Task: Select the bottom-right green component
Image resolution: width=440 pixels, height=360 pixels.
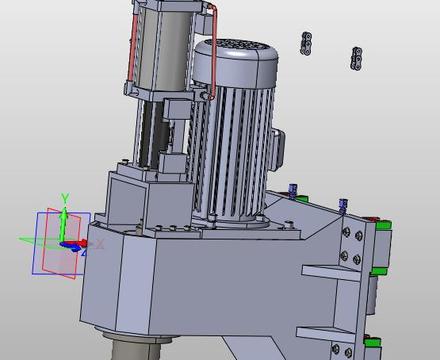Action: (372, 342)
